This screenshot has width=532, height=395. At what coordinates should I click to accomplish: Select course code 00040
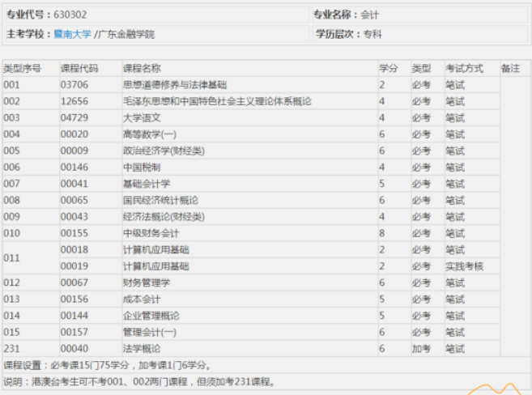pyautogui.click(x=74, y=349)
